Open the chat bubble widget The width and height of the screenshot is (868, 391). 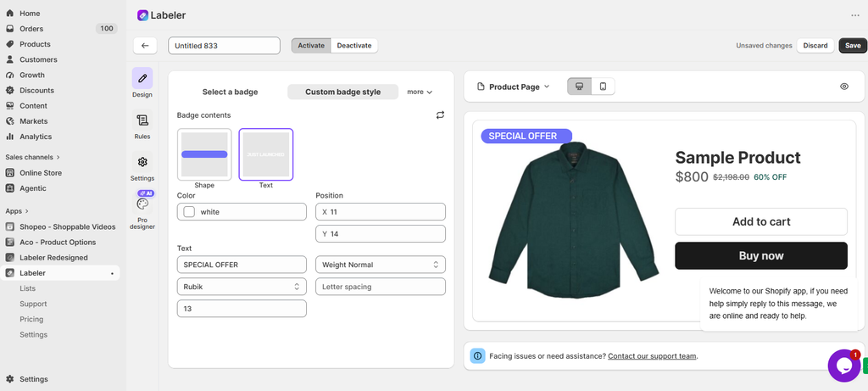pos(843,366)
